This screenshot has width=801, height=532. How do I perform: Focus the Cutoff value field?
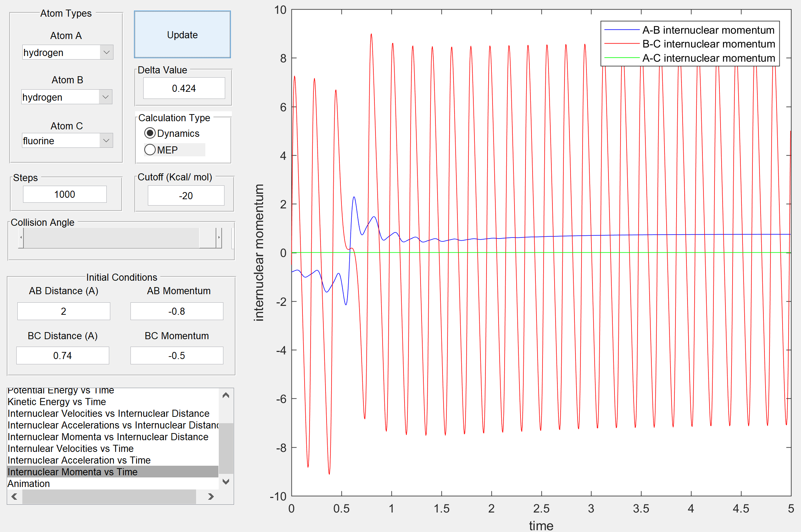[x=186, y=196]
